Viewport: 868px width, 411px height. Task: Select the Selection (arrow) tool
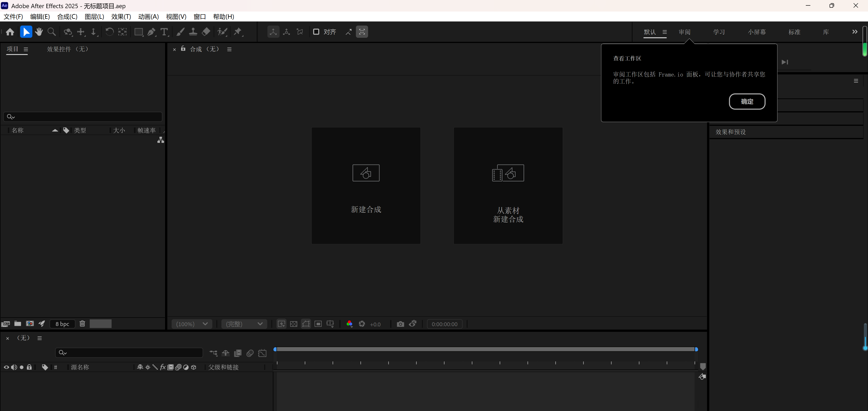point(26,32)
